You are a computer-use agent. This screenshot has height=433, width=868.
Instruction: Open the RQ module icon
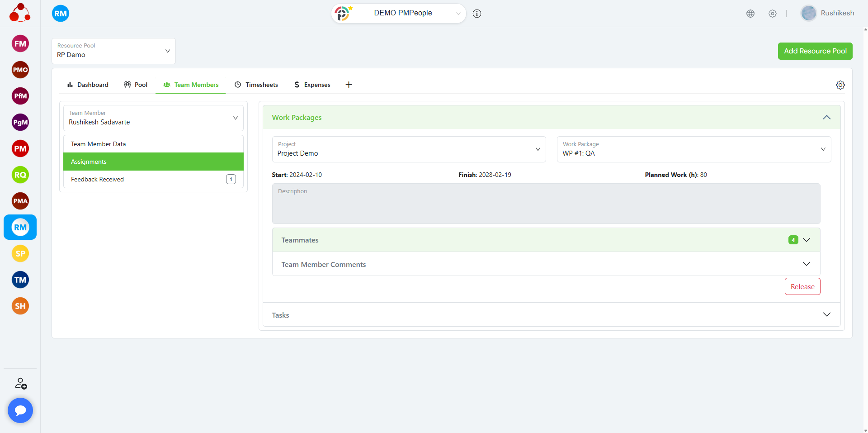pos(20,175)
